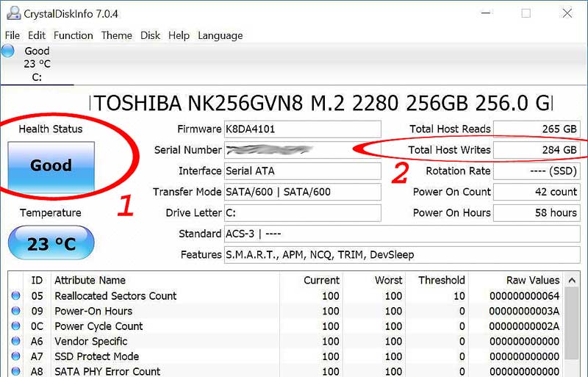The image size is (588, 377).
Task: Click the Rotation Rate value ---- (SSD)
Action: [537, 171]
